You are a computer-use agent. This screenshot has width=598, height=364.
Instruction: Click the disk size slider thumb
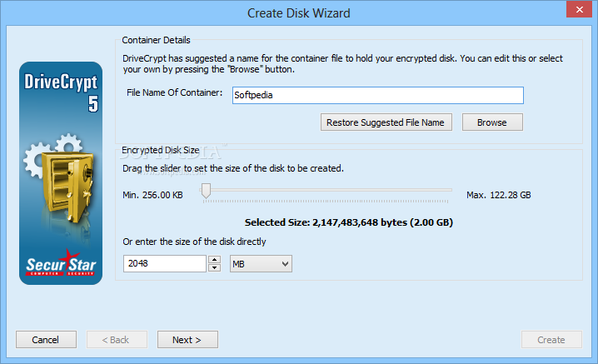206,191
